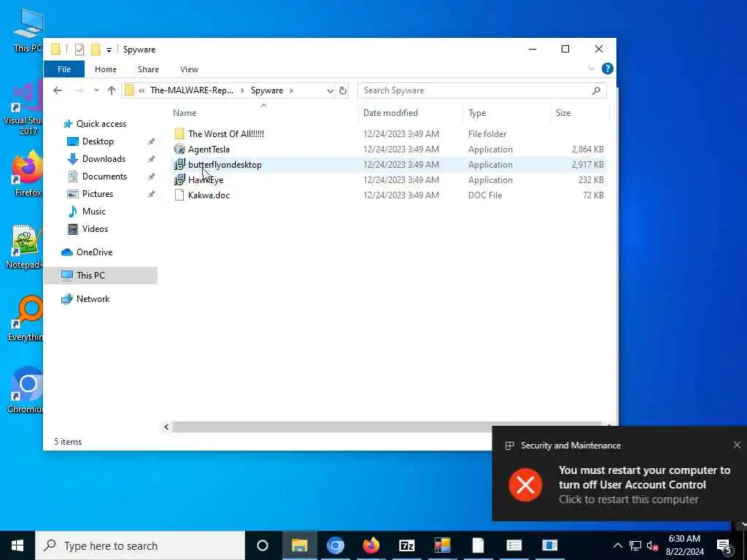
Task: Open Notepad++ desktop shortcut
Action: pos(24,246)
